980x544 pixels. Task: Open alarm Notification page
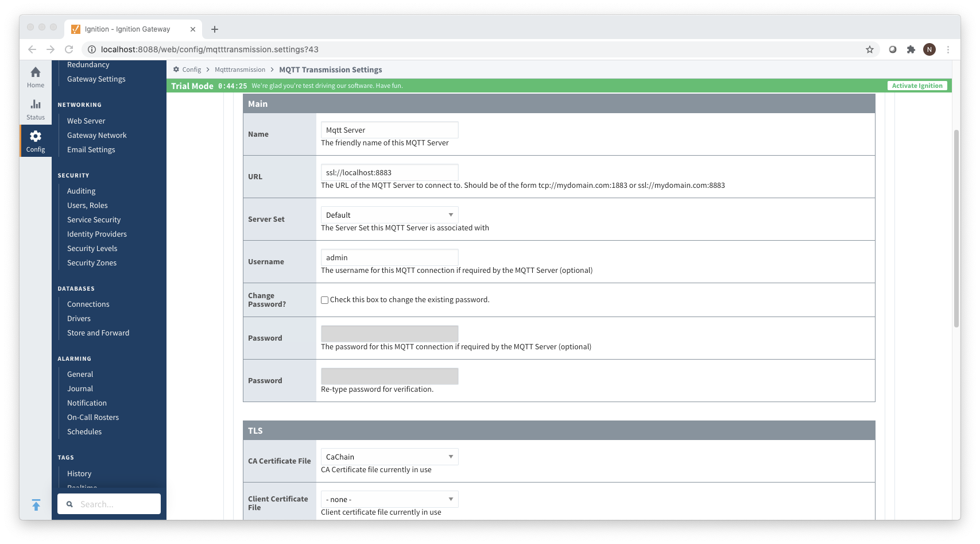(x=87, y=403)
